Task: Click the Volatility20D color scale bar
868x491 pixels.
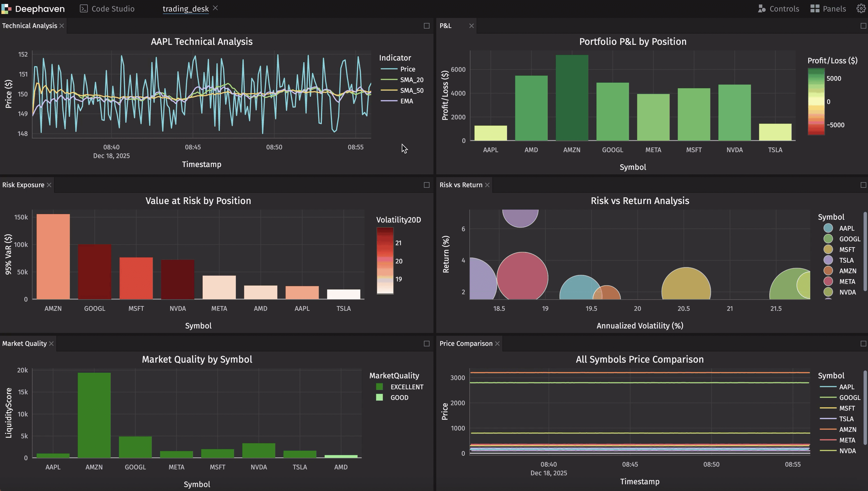Action: tap(385, 260)
